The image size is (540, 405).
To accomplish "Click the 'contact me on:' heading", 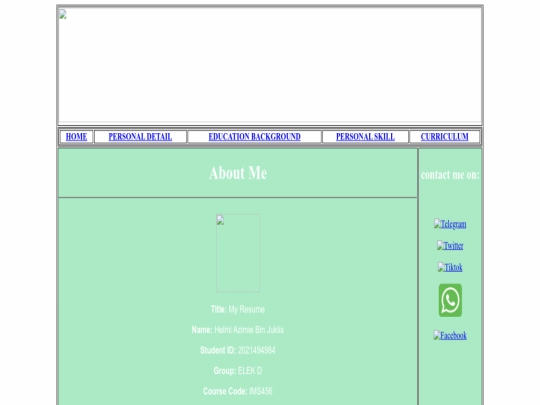I will [450, 175].
